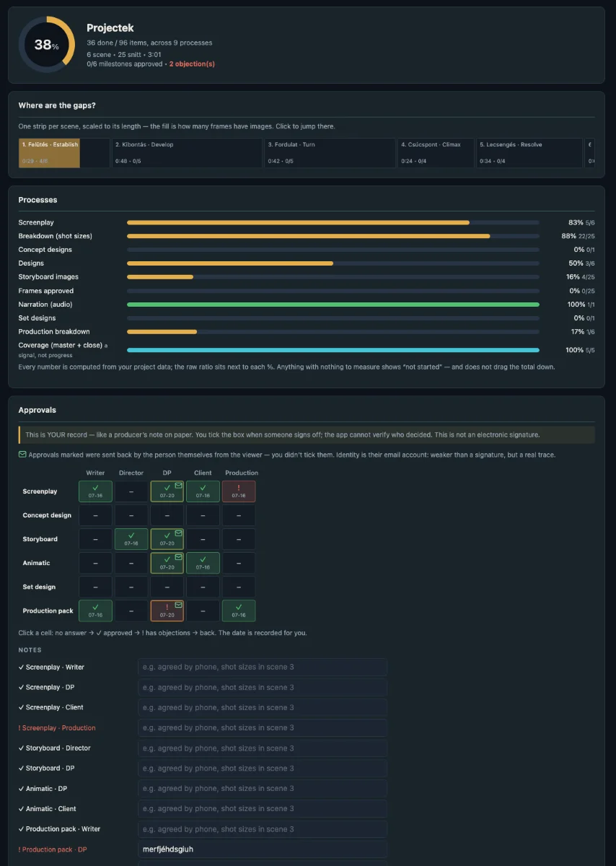Click the 'Frames approved' process label
The height and width of the screenshot is (866, 616).
[46, 291]
